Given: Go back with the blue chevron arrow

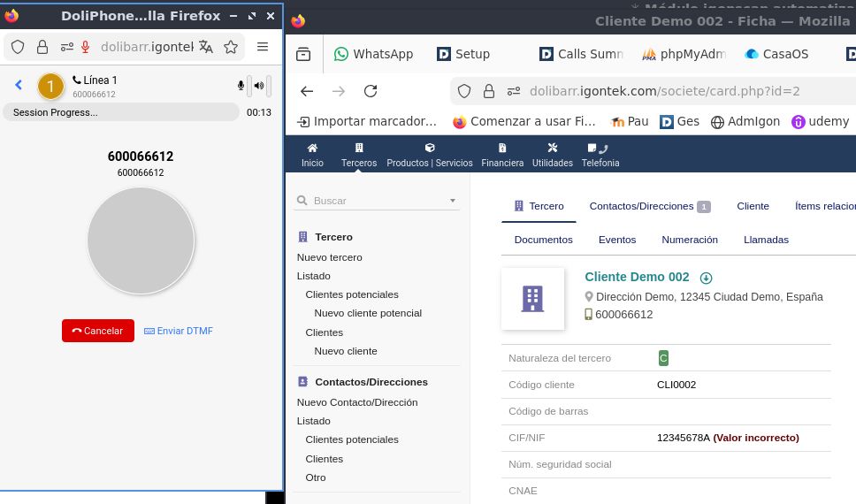Looking at the screenshot, I should pyautogui.click(x=19, y=86).
